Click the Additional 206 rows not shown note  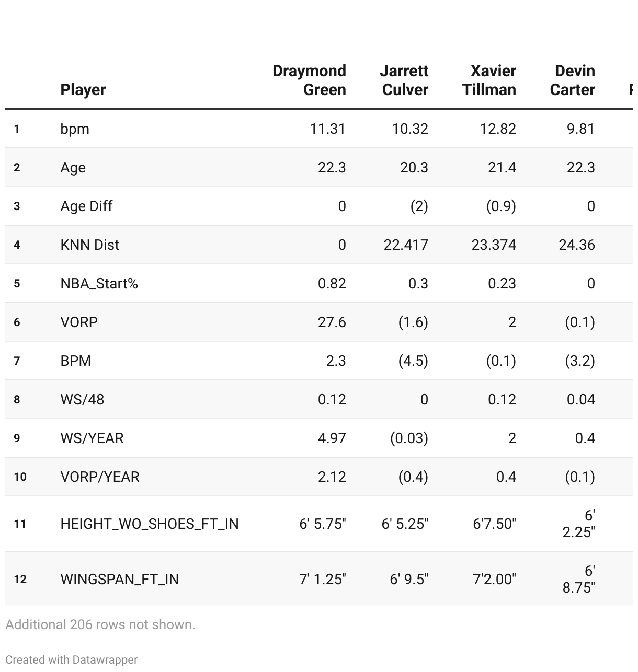[100, 624]
